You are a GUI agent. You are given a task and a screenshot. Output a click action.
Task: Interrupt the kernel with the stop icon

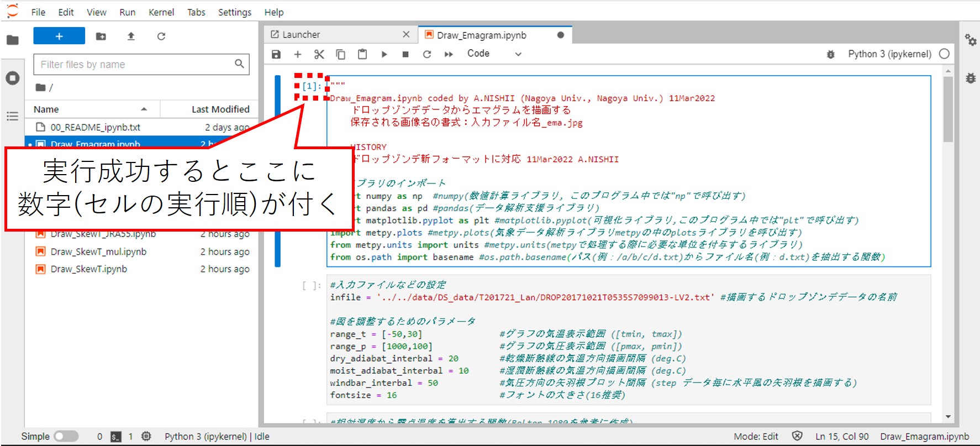(405, 54)
